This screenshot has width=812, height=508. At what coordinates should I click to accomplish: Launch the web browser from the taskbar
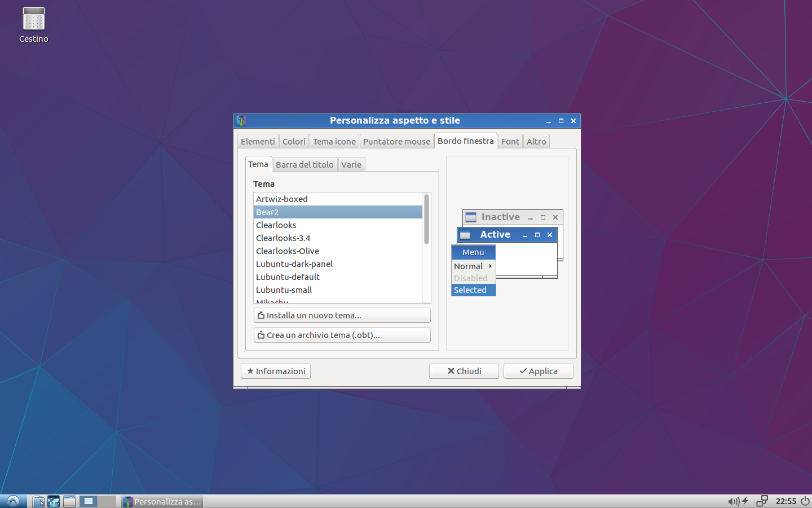pyautogui.click(x=54, y=501)
